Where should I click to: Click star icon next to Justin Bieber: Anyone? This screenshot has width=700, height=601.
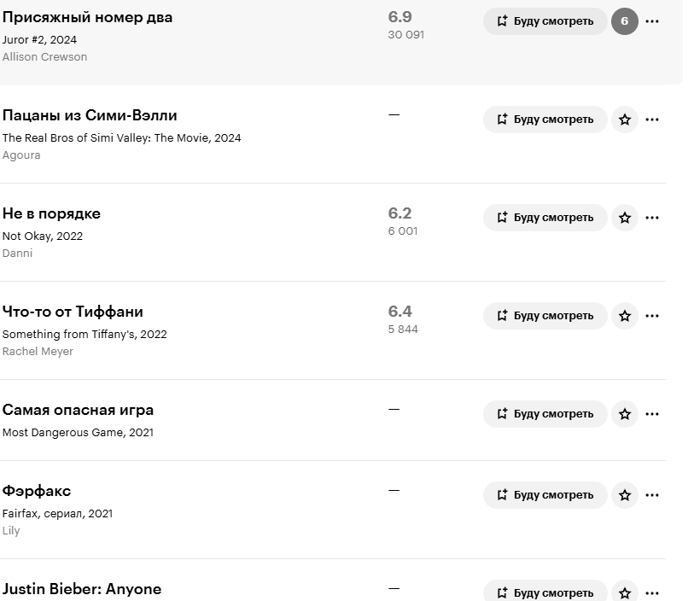[625, 592]
